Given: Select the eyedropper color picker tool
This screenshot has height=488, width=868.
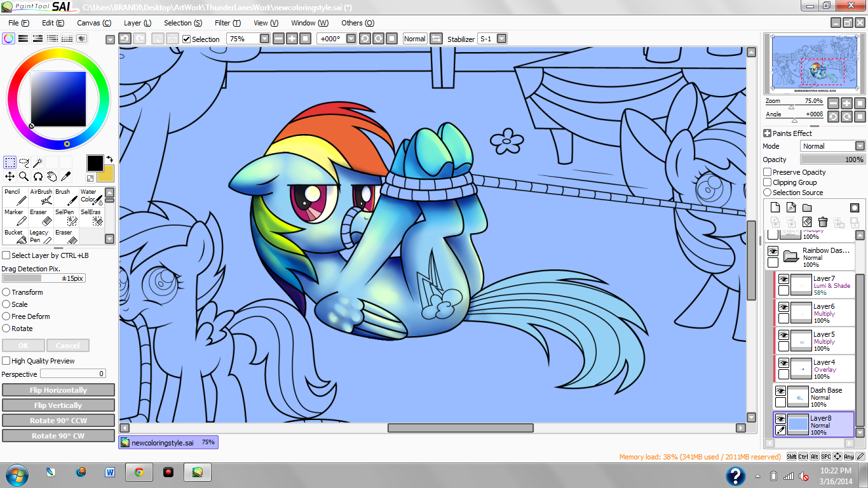Looking at the screenshot, I should pyautogui.click(x=65, y=177).
